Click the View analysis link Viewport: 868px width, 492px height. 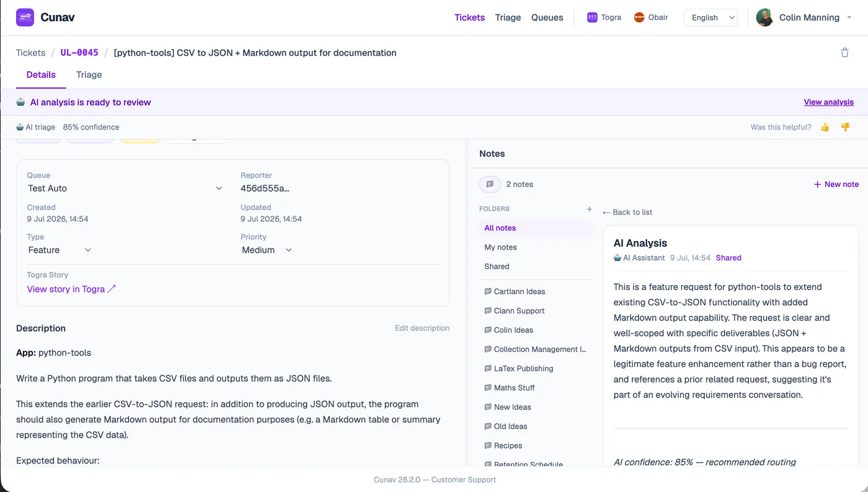click(x=828, y=102)
